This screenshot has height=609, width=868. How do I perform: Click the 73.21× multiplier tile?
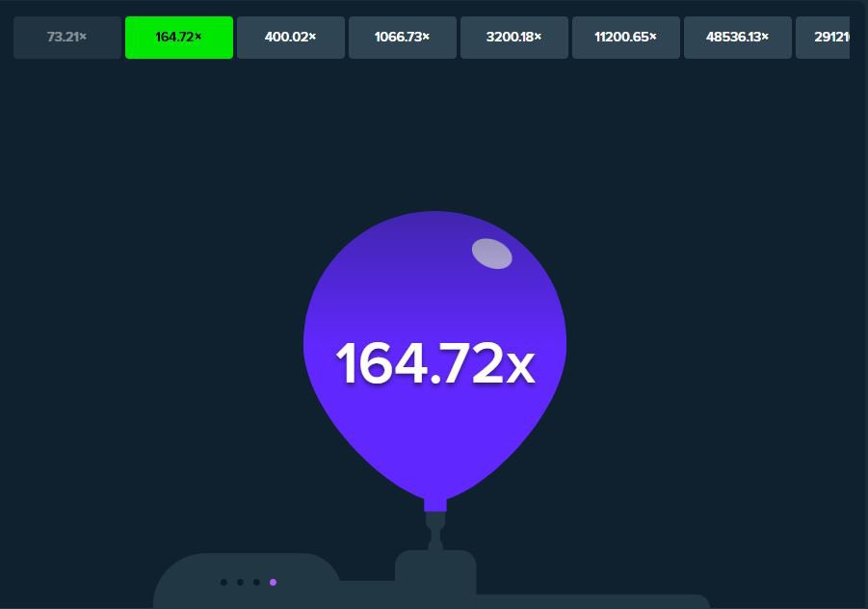tap(67, 37)
